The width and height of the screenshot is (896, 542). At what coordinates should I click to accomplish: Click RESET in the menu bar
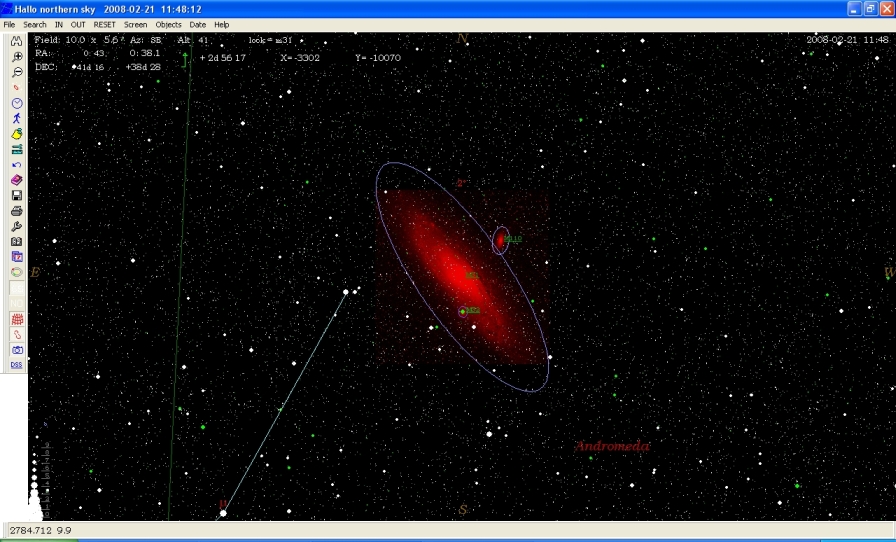(x=104, y=24)
